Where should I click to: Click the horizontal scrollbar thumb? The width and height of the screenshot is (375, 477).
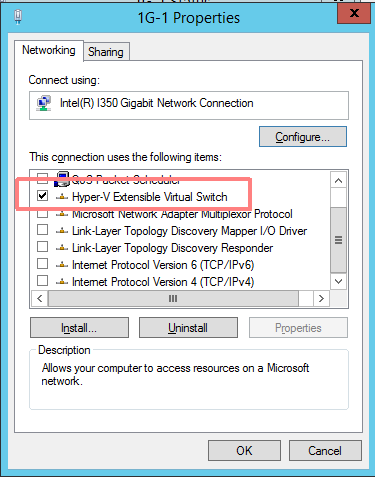point(173,298)
